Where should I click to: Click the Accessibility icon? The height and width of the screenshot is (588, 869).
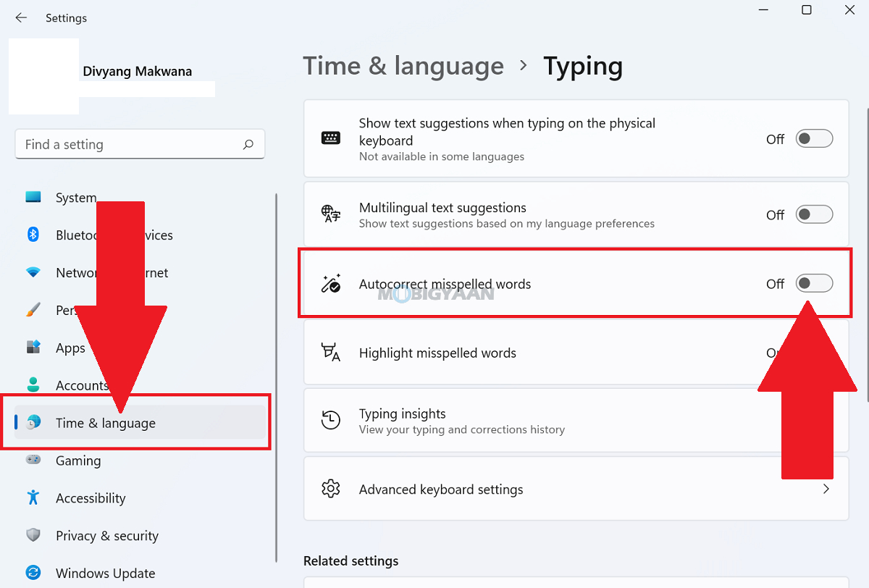[x=33, y=498]
